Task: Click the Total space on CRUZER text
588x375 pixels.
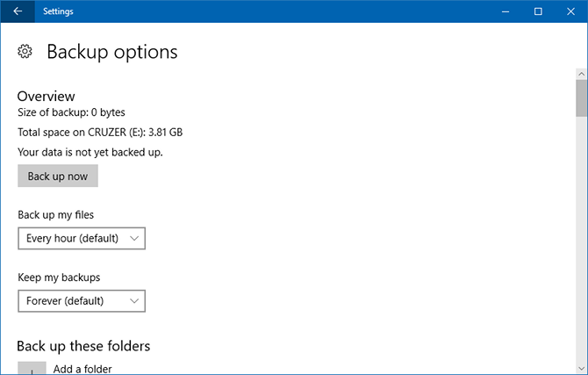Action: pos(100,132)
